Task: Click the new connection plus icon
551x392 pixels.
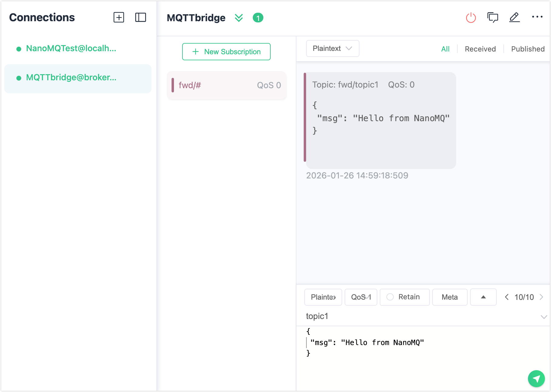Action: (119, 18)
